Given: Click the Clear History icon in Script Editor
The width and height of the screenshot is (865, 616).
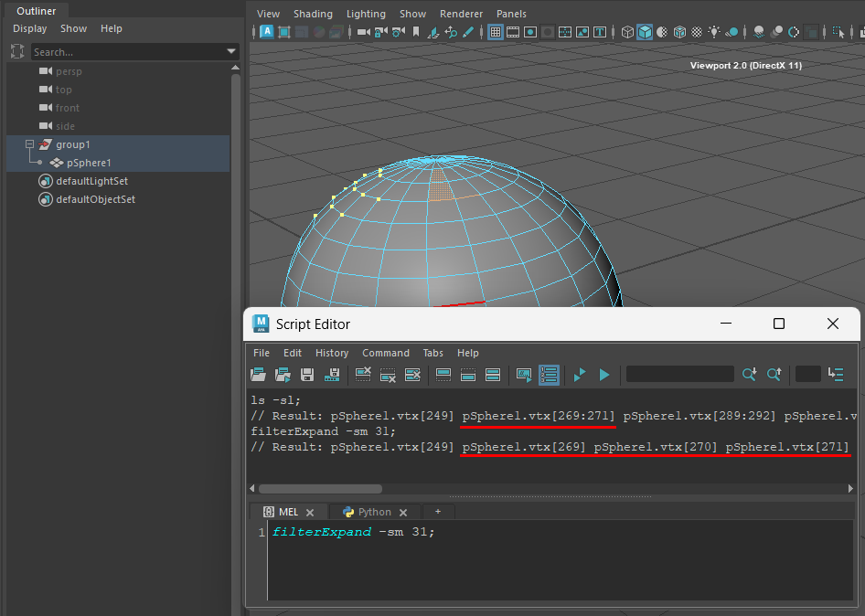Looking at the screenshot, I should pyautogui.click(x=363, y=375).
